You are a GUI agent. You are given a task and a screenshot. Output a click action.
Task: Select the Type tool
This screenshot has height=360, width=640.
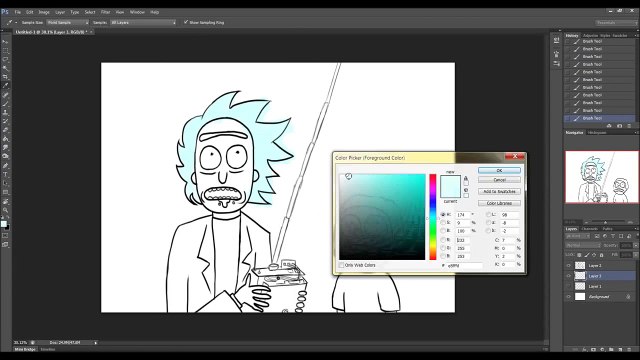click(5, 174)
